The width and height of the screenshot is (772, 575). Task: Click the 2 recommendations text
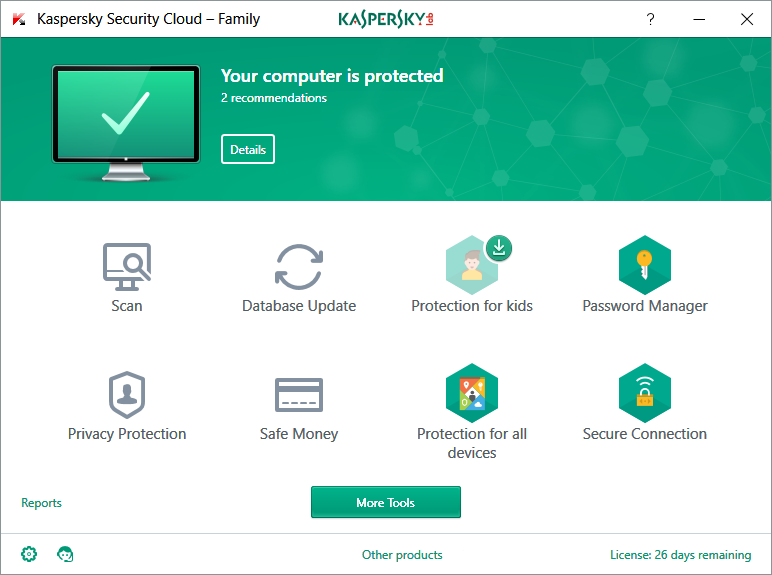[274, 98]
